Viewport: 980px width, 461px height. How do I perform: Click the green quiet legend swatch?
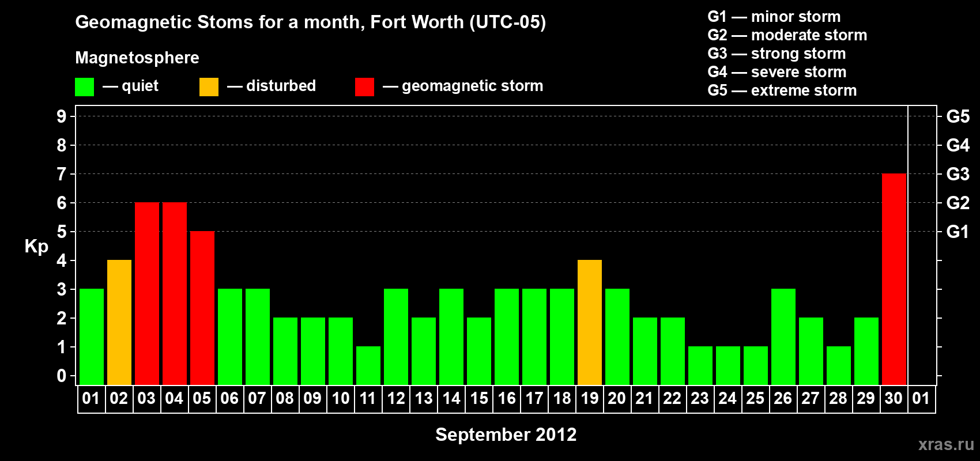(x=85, y=87)
